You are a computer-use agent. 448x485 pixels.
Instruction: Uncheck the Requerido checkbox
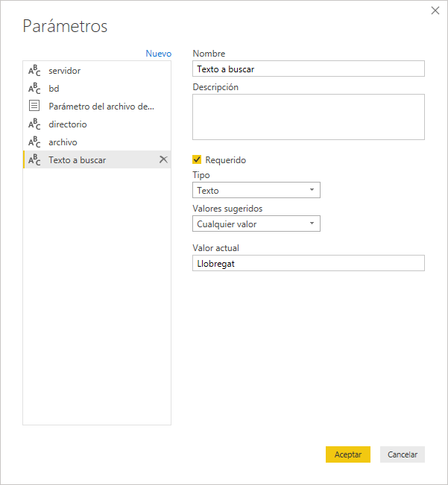click(198, 159)
